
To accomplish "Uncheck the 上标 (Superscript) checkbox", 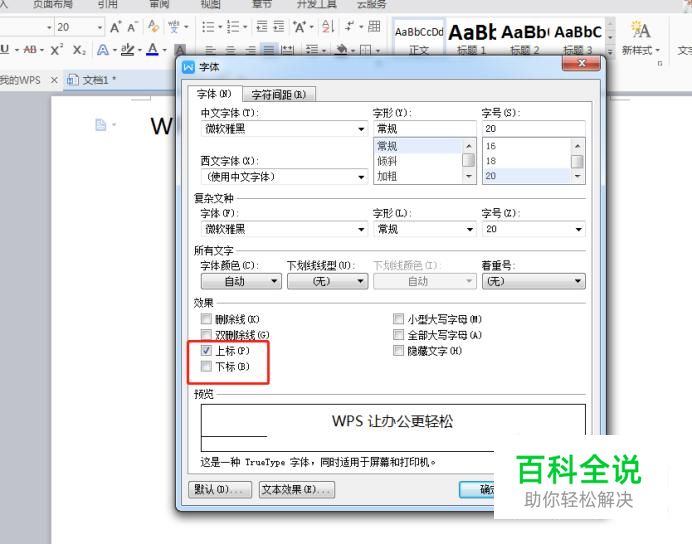I will click(206, 350).
